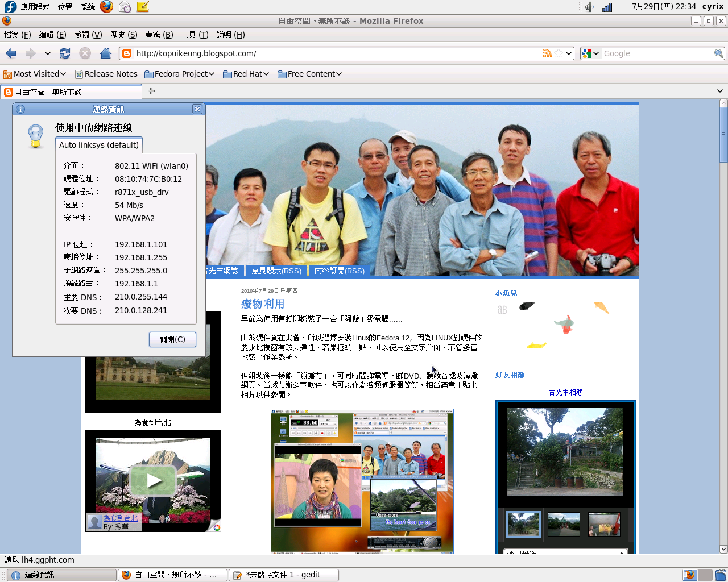Open the 編輯 (E) menu

[x=52, y=35]
